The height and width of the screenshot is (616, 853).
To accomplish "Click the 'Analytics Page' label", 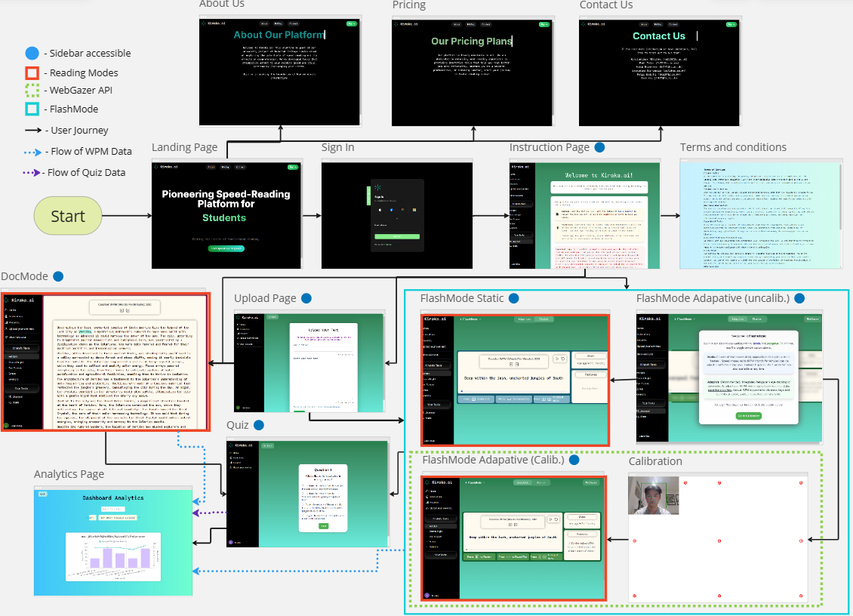I will [x=69, y=474].
